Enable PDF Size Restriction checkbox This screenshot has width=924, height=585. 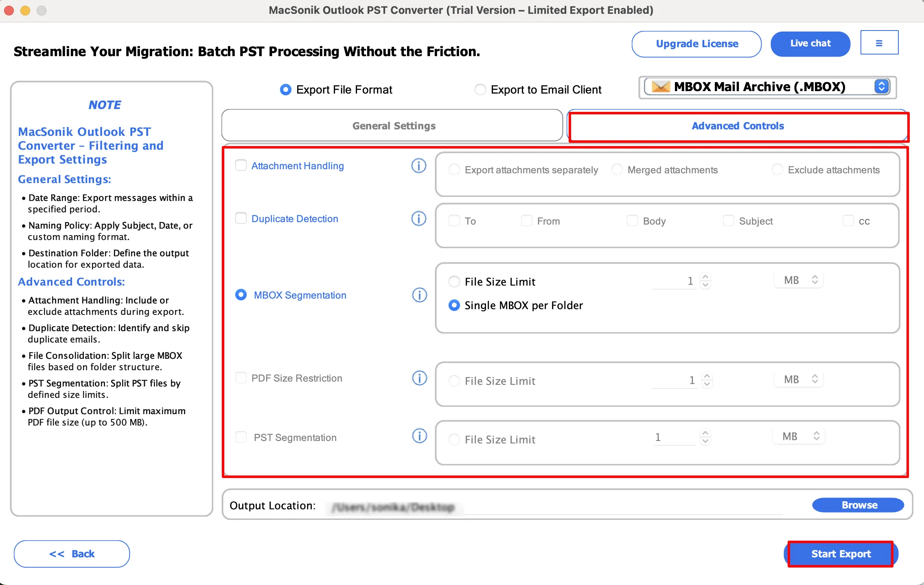tap(241, 378)
